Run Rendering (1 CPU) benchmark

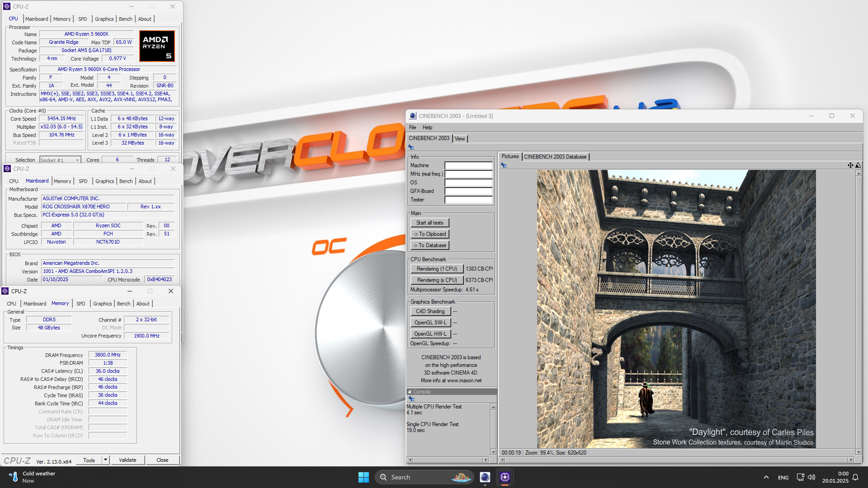437,269
